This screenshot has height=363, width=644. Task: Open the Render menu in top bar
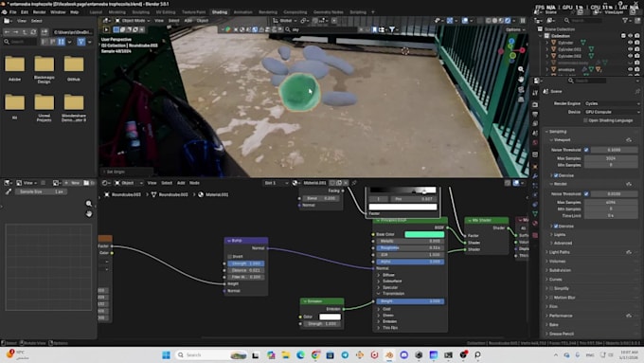40,12
